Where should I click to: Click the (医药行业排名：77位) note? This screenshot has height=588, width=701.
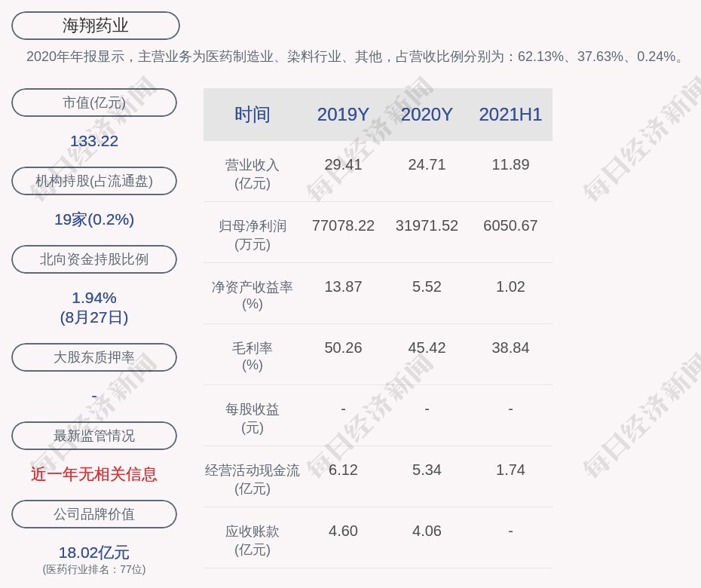[94, 569]
